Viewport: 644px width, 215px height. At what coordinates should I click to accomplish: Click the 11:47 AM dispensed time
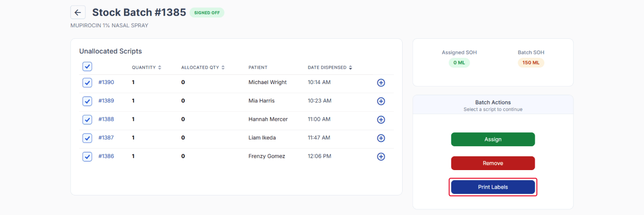click(319, 138)
